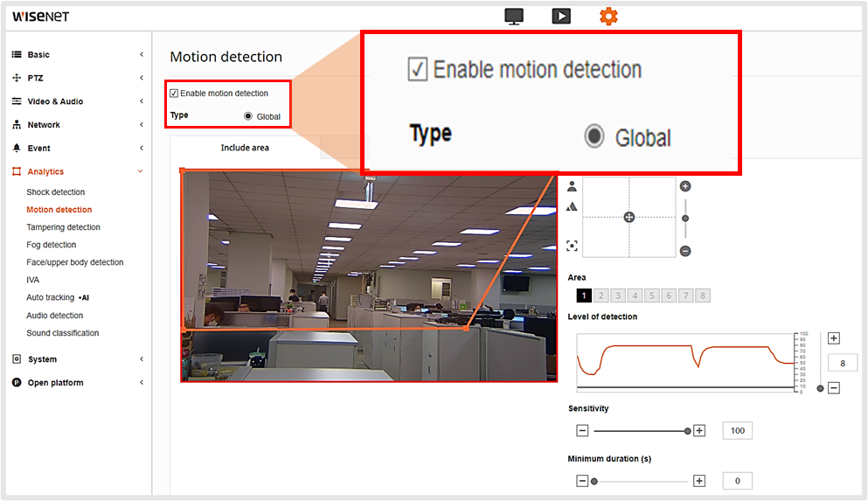Click the auto focus bracket icon

coord(572,246)
